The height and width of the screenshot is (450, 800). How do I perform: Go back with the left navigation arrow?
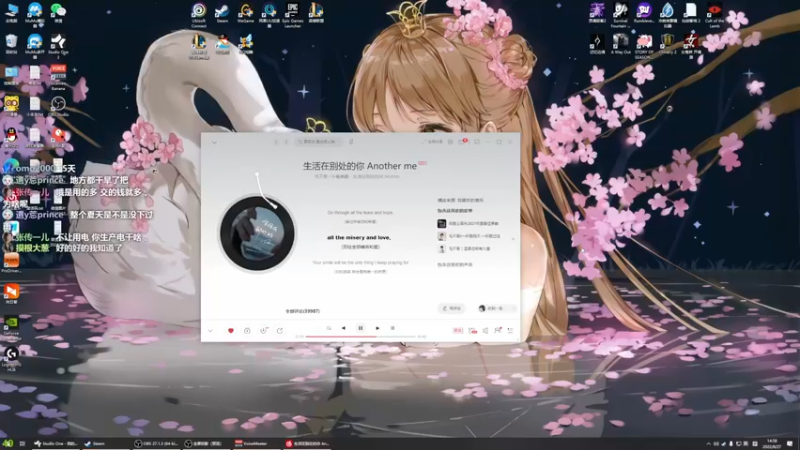tap(277, 142)
